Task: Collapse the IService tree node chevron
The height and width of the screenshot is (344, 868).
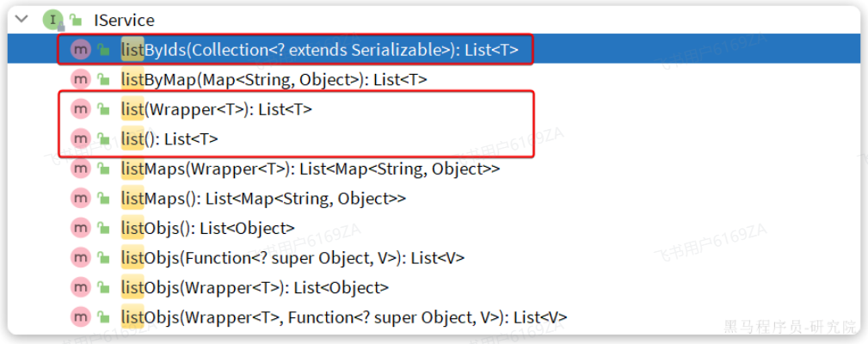Action: (x=21, y=19)
